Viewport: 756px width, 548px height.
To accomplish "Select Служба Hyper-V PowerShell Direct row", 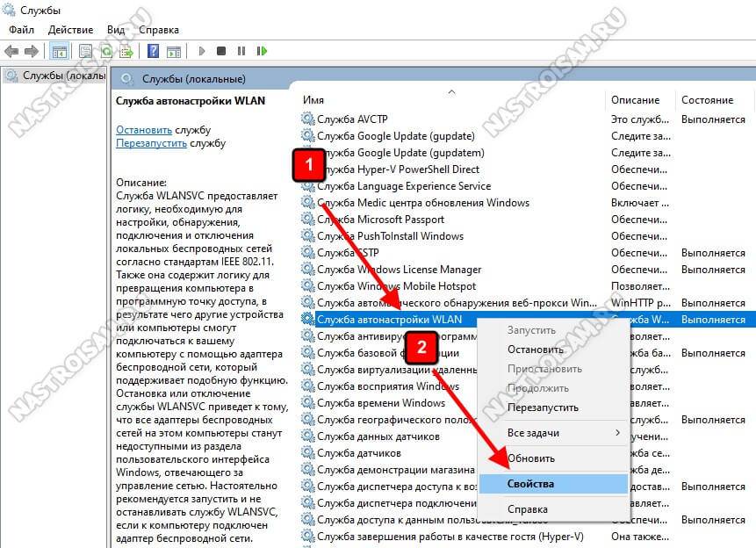I will tap(399, 169).
